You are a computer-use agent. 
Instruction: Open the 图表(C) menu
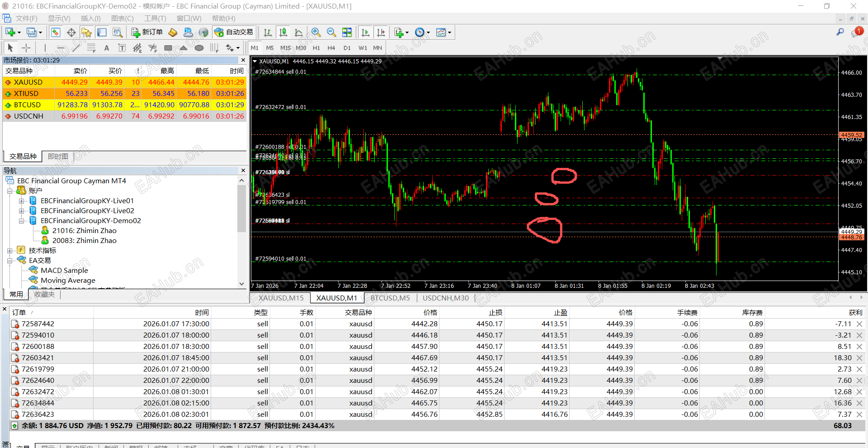[x=122, y=19]
